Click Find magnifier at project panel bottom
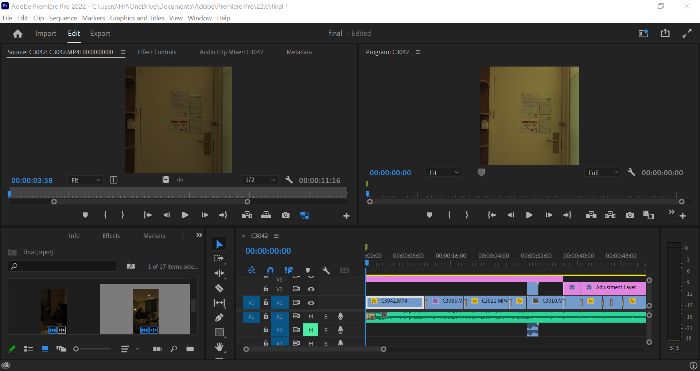The width and height of the screenshot is (700, 371). [x=174, y=349]
